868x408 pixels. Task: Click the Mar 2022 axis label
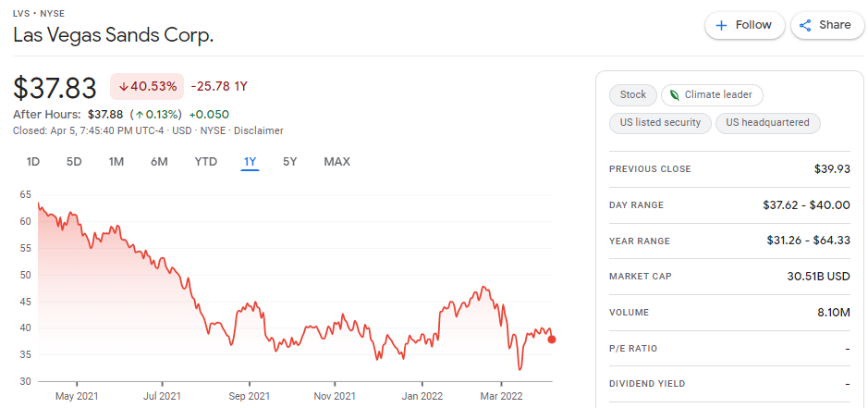click(502, 396)
